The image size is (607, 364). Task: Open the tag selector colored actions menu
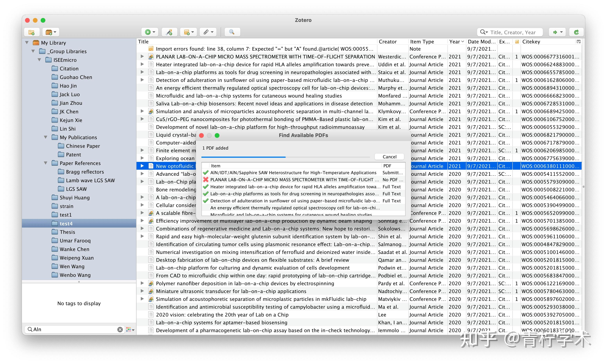(130, 329)
